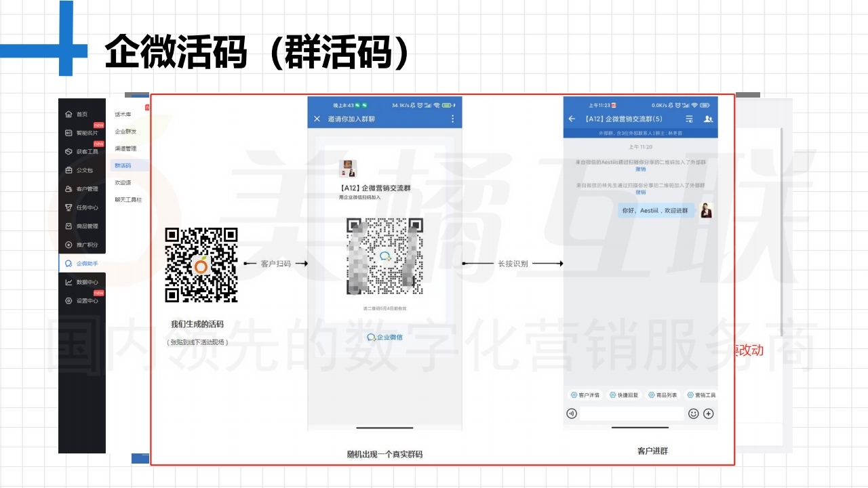Select the active 企微助手 sidebar item
The height and width of the screenshot is (488, 868).
pyautogui.click(x=82, y=264)
